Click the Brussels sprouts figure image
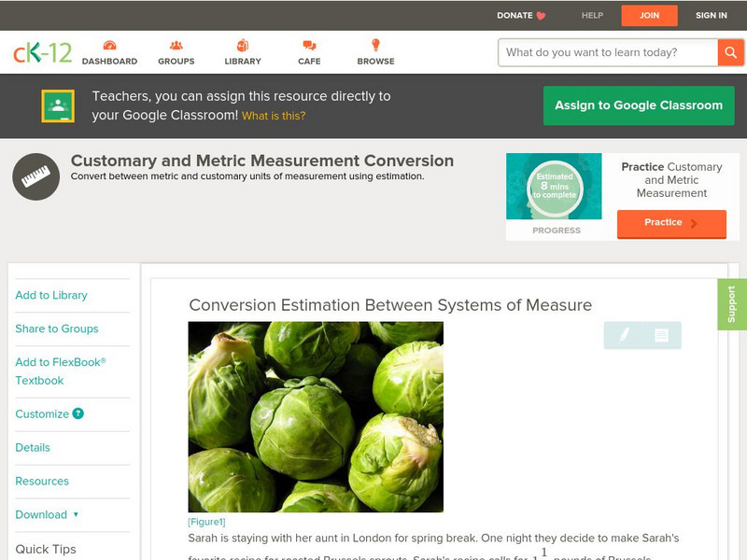This screenshot has width=747, height=560. coord(316,417)
